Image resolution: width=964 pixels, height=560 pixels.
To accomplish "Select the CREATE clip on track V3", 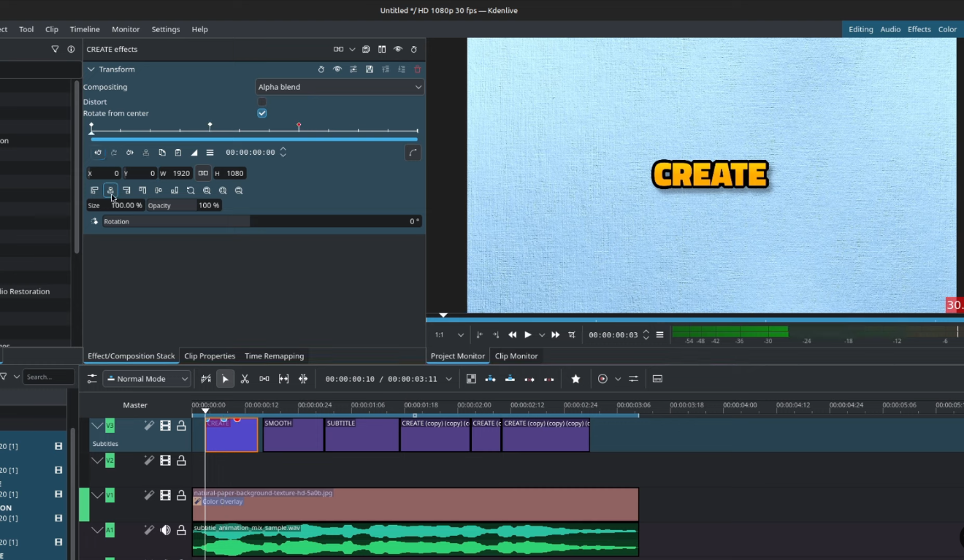I will [x=231, y=434].
